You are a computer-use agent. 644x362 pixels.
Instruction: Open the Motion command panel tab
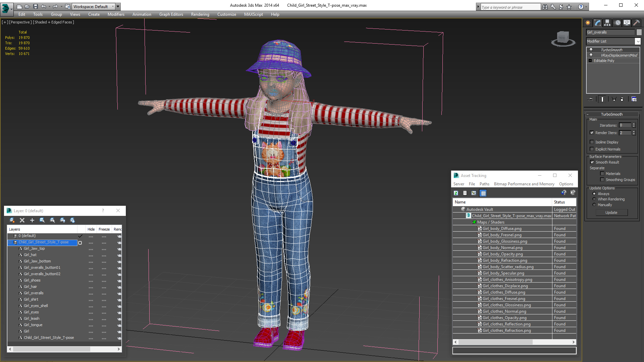(618, 23)
